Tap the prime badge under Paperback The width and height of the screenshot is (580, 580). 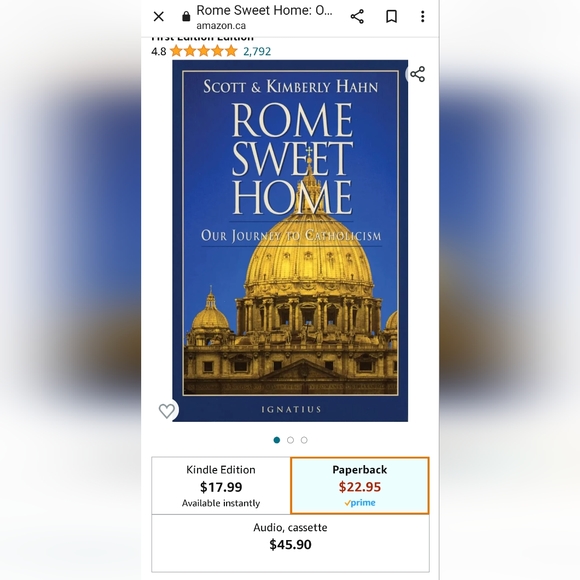tap(360, 503)
